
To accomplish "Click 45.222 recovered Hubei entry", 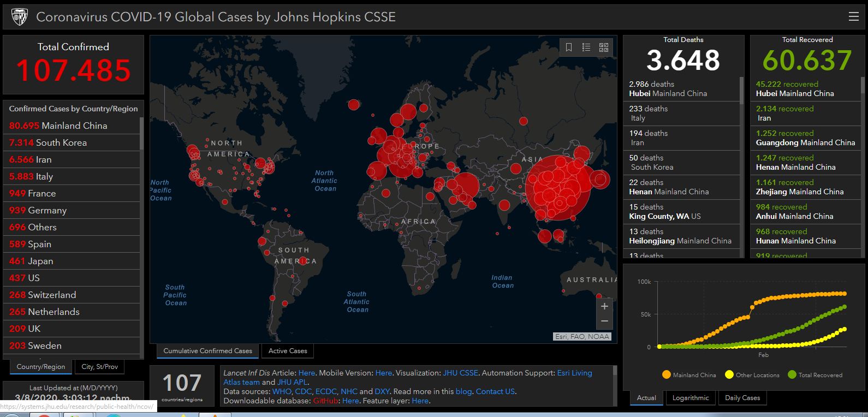I will click(x=806, y=89).
